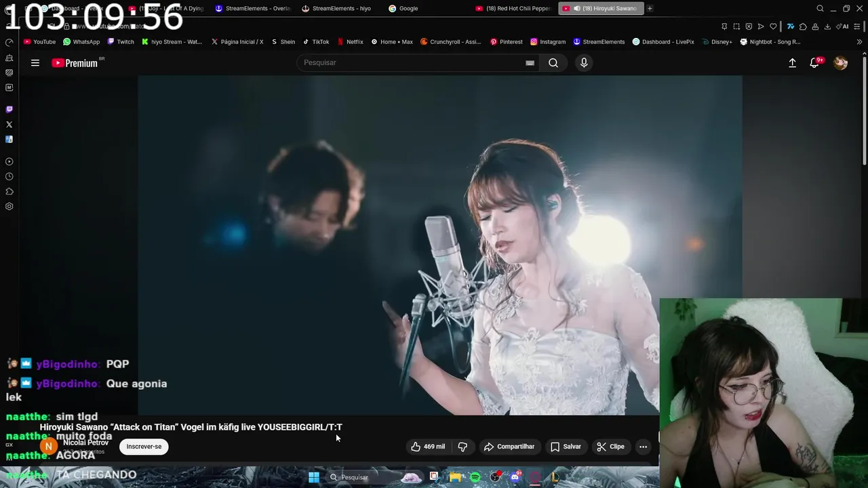Bookmark the page with the heart icon
Viewport: 868px width, 488px height.
[x=773, y=26]
